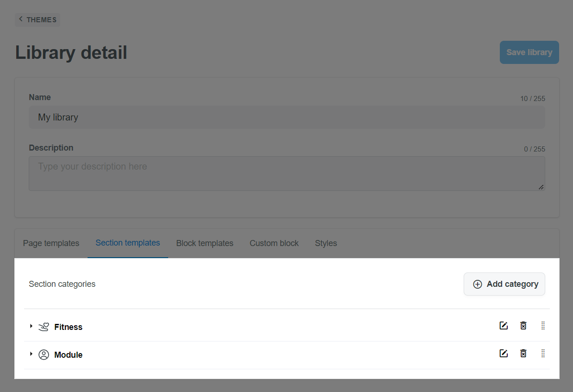Delete the Module category
Screen dimensions: 573x392
523,354
